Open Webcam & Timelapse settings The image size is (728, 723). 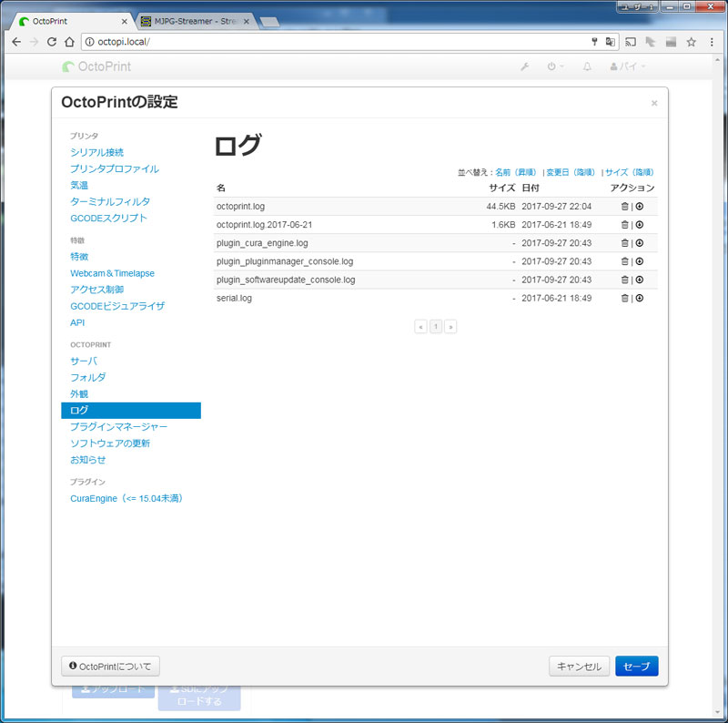112,273
